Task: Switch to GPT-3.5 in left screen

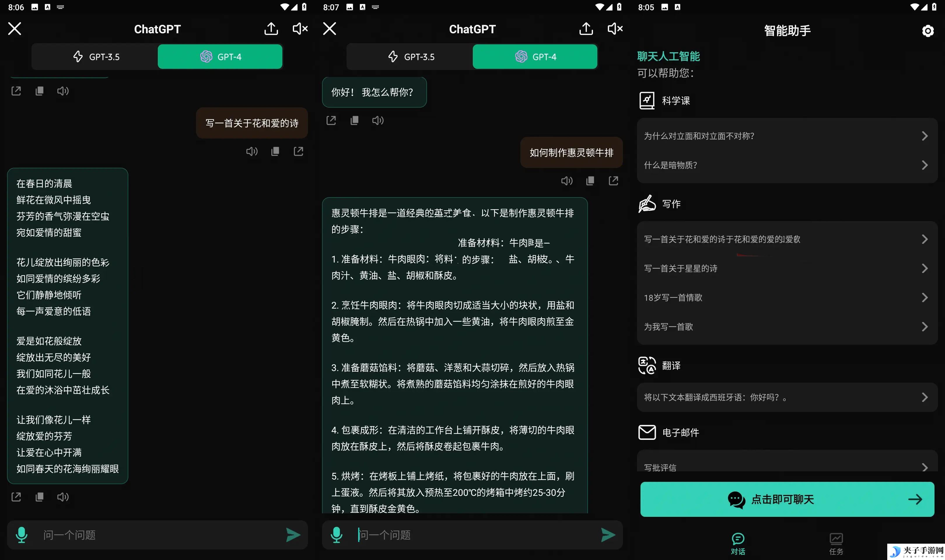Action: tap(95, 57)
